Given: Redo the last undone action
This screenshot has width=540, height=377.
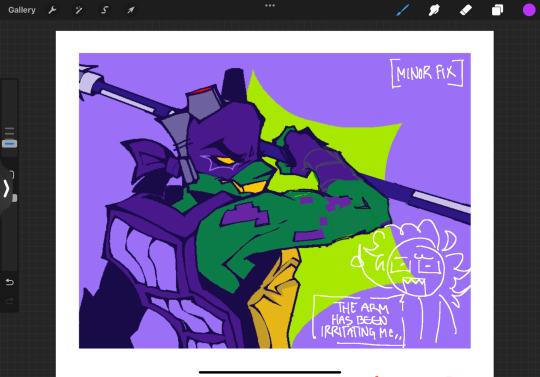Looking at the screenshot, I should click(9, 301).
